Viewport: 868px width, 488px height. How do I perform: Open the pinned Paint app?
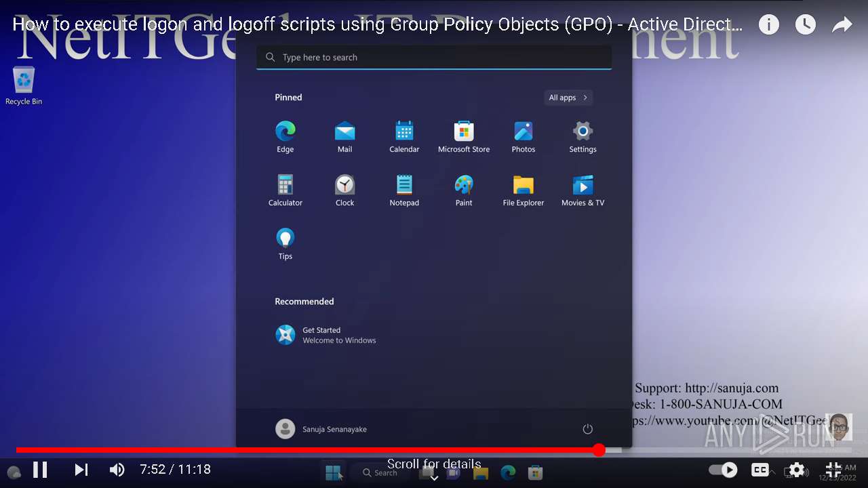(x=464, y=190)
